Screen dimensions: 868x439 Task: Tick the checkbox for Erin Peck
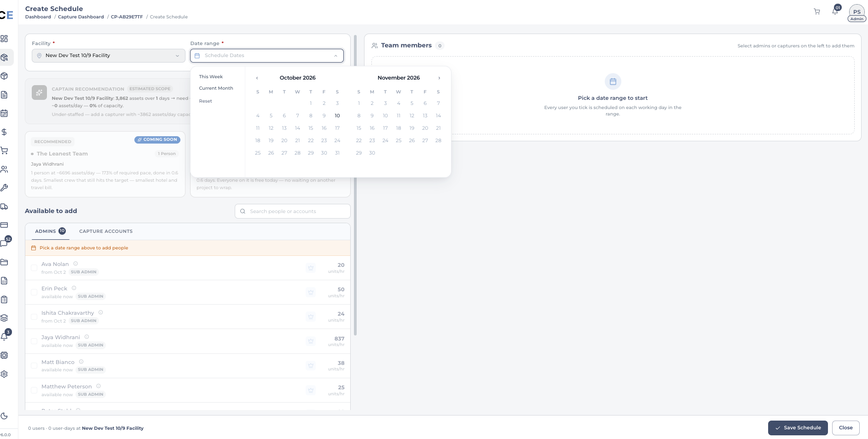tap(34, 292)
